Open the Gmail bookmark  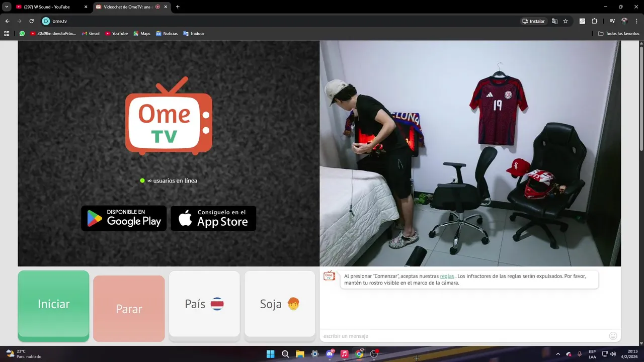click(91, 34)
